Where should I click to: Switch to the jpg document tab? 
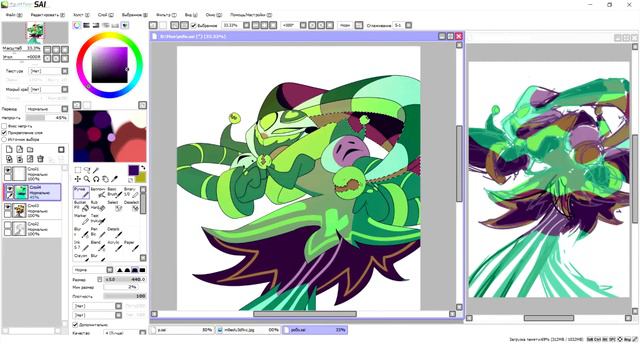[x=248, y=330]
